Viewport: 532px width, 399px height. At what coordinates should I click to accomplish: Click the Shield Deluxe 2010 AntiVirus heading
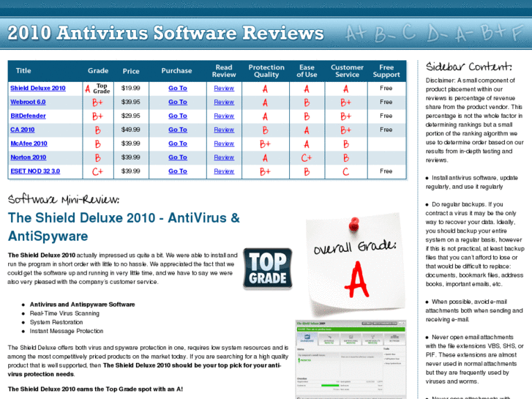click(124, 227)
